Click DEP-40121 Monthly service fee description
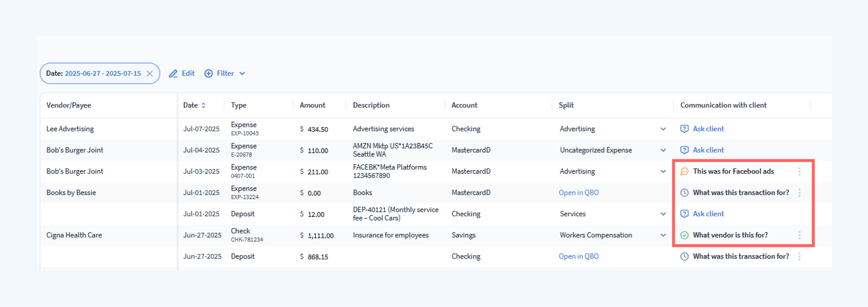 point(396,214)
